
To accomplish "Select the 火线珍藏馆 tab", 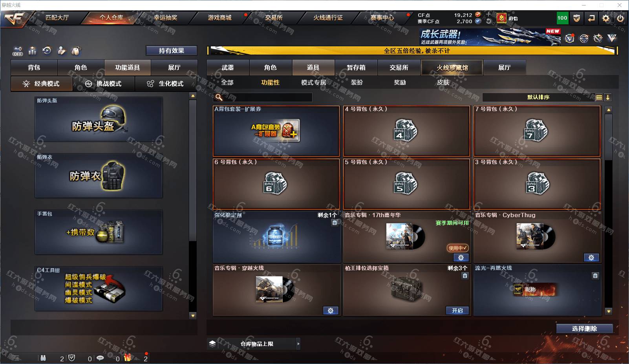I will pos(452,68).
